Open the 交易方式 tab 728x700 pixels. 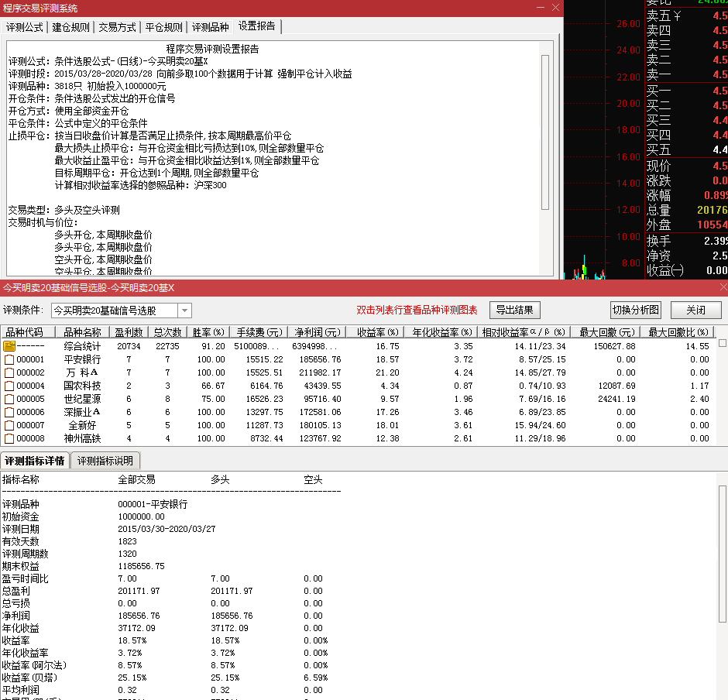pos(117,27)
